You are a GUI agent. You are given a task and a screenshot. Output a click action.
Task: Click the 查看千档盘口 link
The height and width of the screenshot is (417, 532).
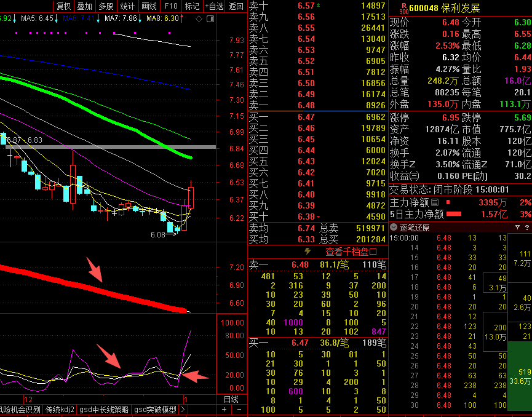(x=349, y=252)
